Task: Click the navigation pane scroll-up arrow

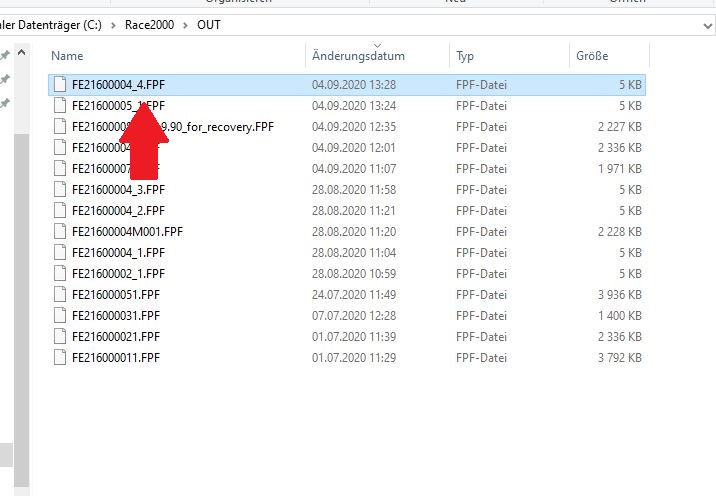Action: click(21, 53)
